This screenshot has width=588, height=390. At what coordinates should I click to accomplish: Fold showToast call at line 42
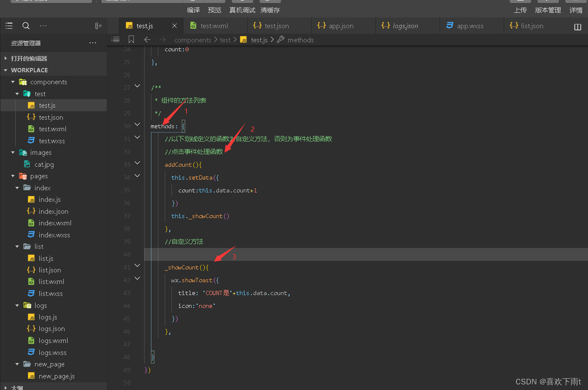click(137, 278)
